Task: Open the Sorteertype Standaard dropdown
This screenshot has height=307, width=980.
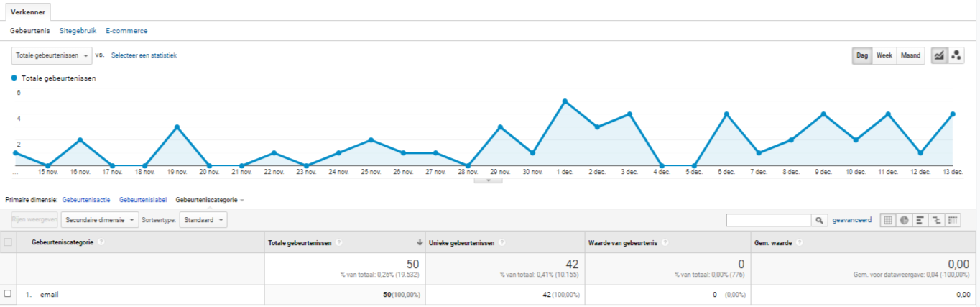Action: (x=203, y=220)
